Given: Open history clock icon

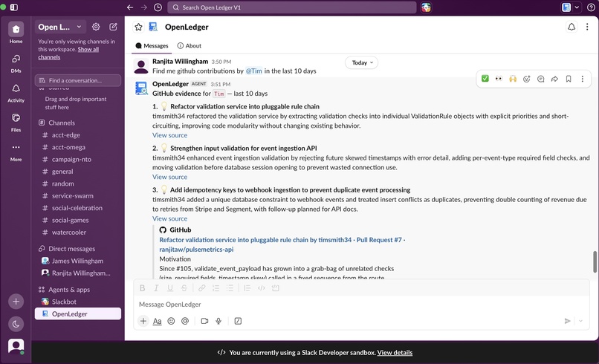Looking at the screenshot, I should tap(158, 7).
